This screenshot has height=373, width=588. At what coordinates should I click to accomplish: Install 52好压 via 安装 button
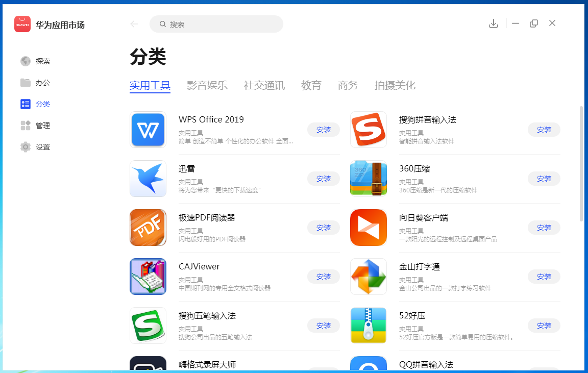pos(544,326)
